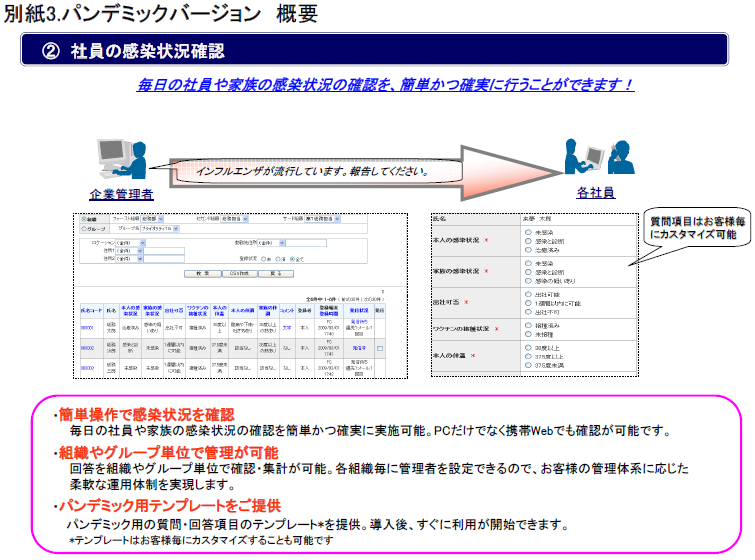Sort by 本人の体調 column header
This screenshot has width=755, height=560.
click(242, 311)
